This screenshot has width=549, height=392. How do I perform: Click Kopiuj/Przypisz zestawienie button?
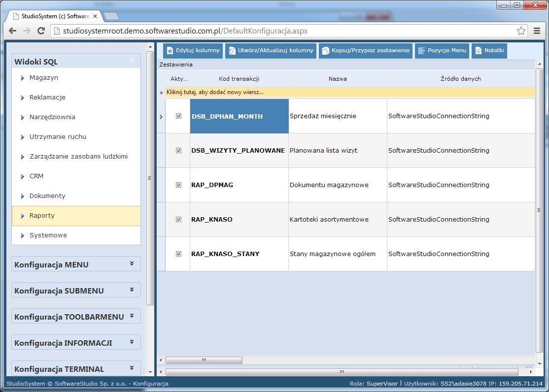point(366,51)
